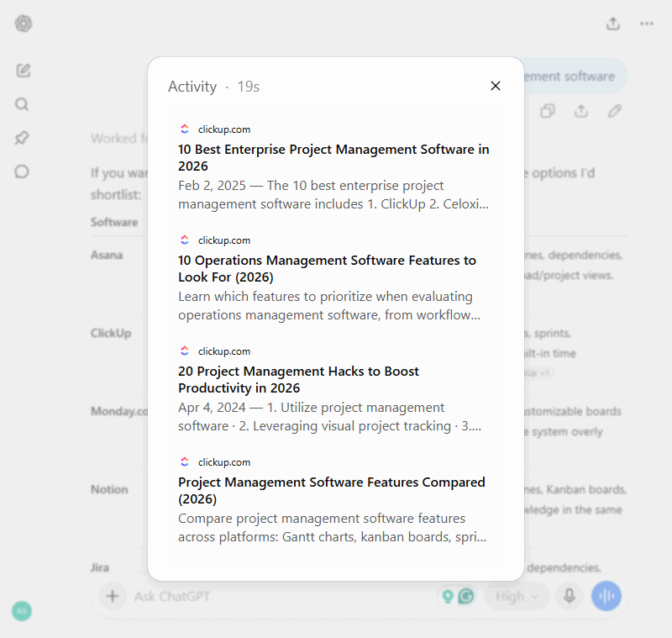The height and width of the screenshot is (638, 672).
Task: Click the 19s duration label
Action: click(x=249, y=87)
